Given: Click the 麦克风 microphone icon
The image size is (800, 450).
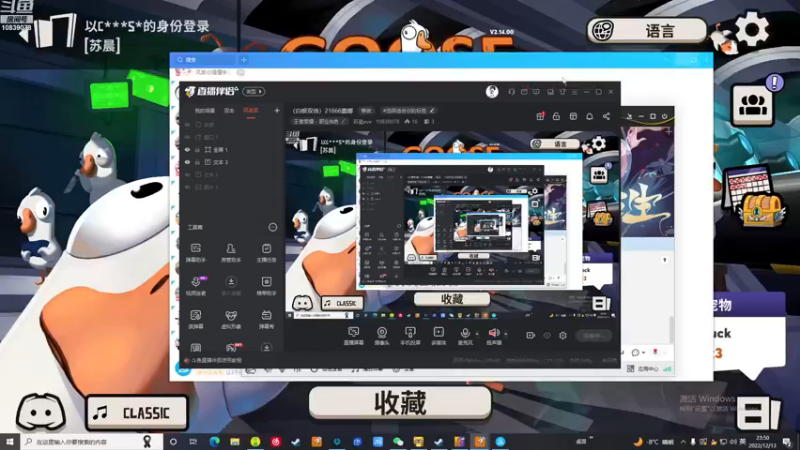Looking at the screenshot, I should [x=465, y=335].
